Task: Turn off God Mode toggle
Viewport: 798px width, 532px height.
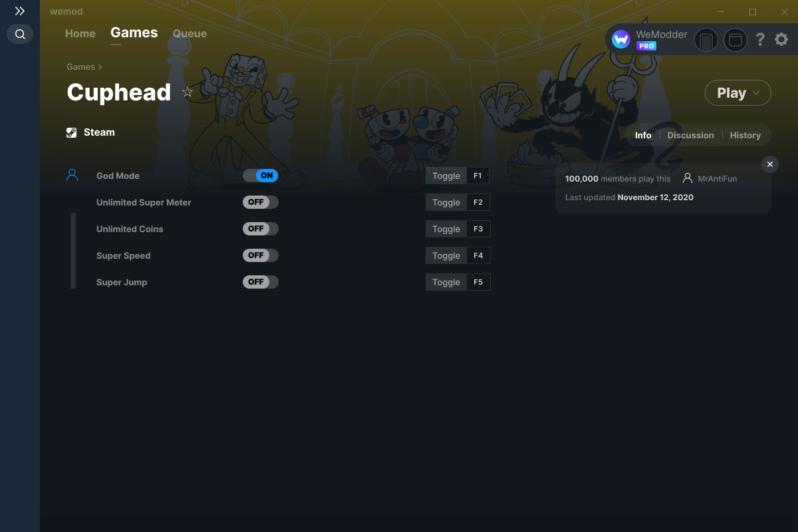Action: 261,176
